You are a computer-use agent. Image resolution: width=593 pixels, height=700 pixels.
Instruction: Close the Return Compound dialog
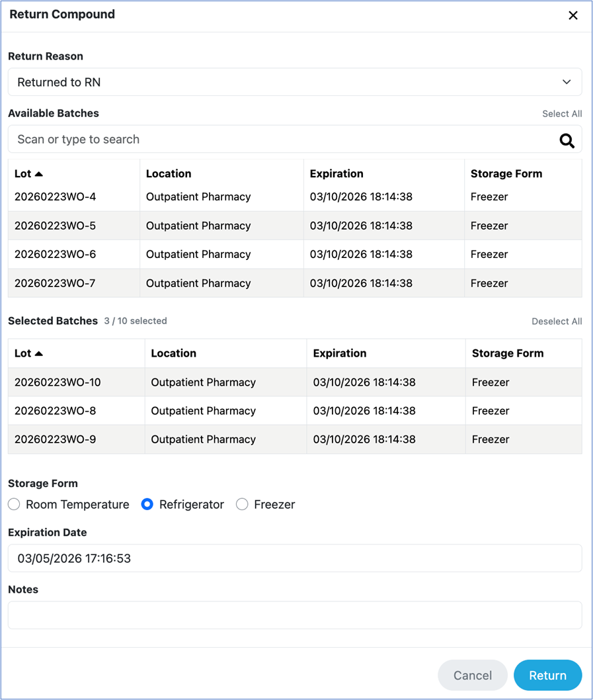coord(573,15)
